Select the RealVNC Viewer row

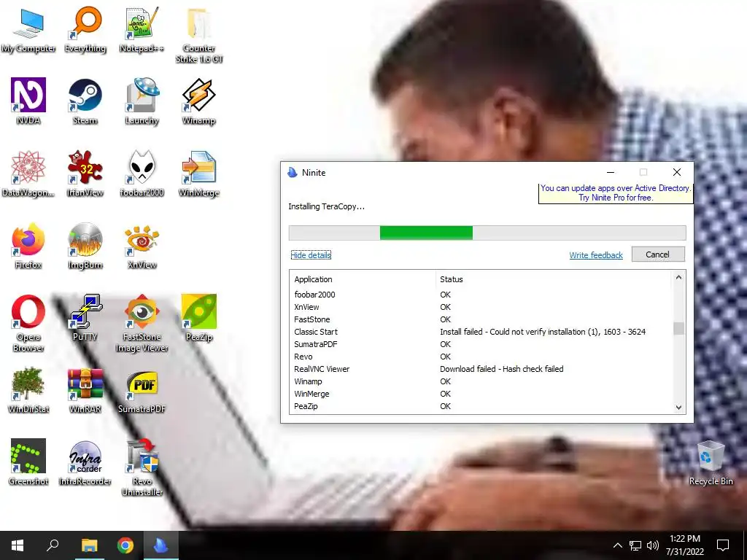pyautogui.click(x=481, y=369)
